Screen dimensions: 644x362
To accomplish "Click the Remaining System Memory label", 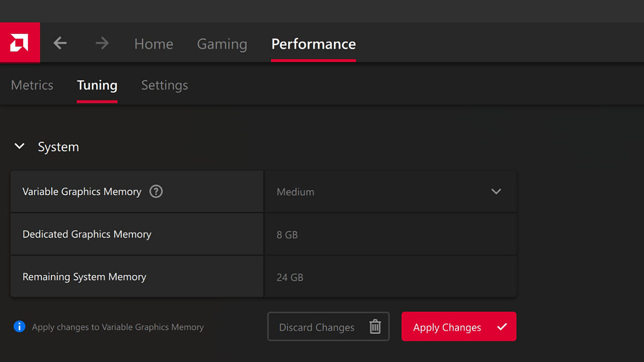I will point(85,277).
